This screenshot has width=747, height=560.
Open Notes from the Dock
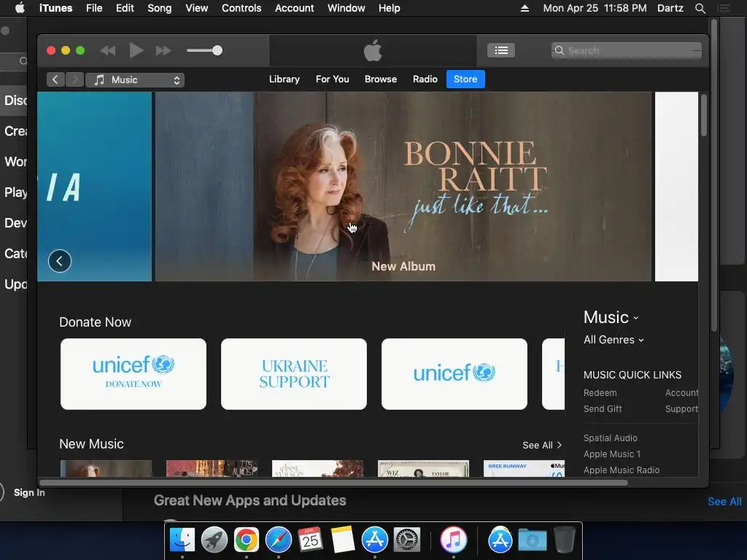tap(343, 540)
